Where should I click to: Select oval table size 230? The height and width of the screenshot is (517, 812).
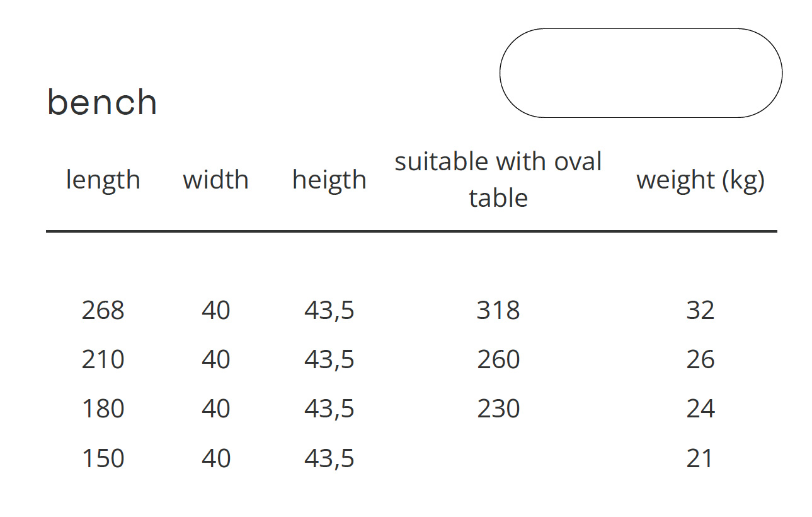[x=498, y=409]
